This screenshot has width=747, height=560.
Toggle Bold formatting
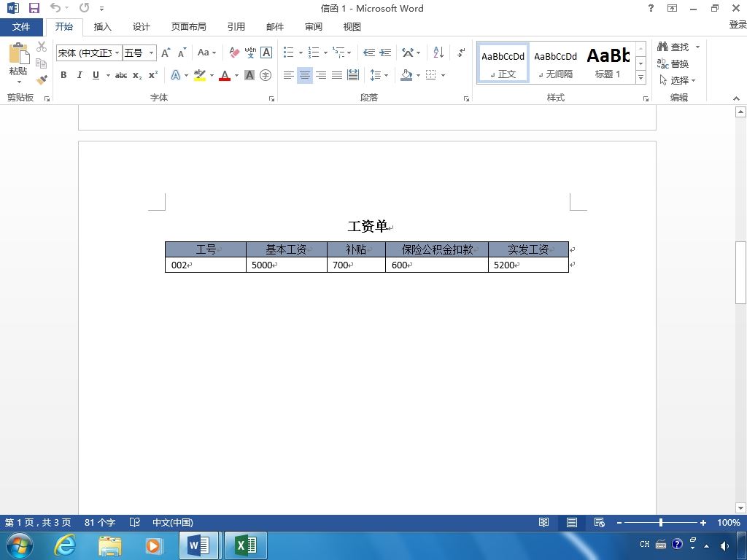tap(63, 75)
